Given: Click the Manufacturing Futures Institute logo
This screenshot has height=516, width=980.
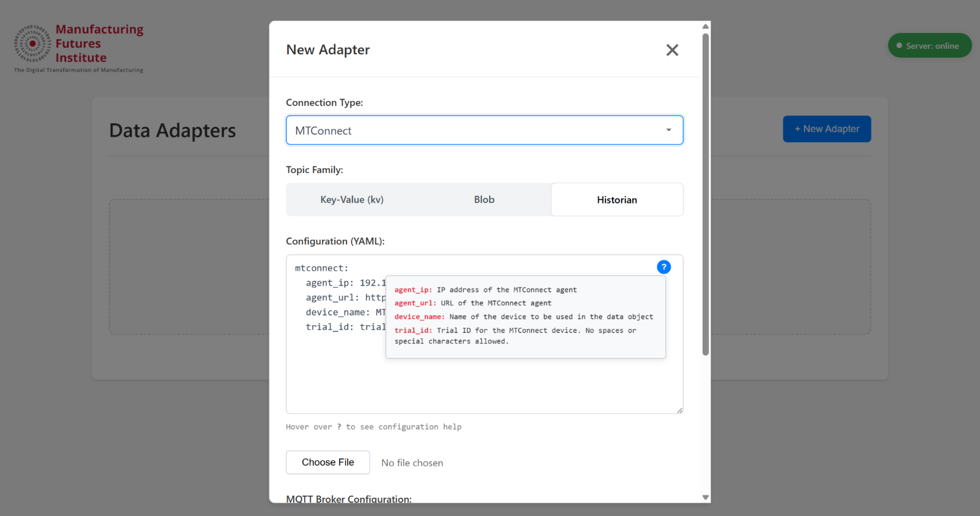Looking at the screenshot, I should click(78, 48).
